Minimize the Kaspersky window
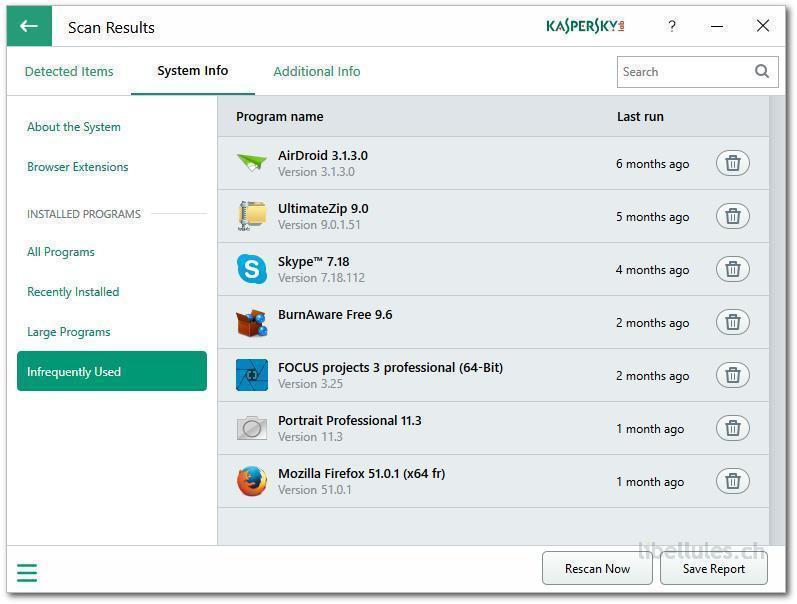The width and height of the screenshot is (797, 604). point(717,26)
